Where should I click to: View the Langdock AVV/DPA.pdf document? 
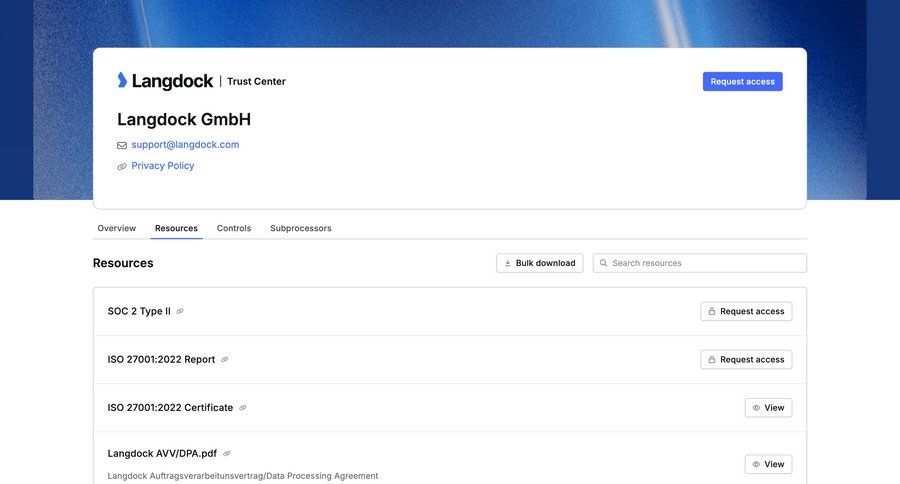point(769,464)
